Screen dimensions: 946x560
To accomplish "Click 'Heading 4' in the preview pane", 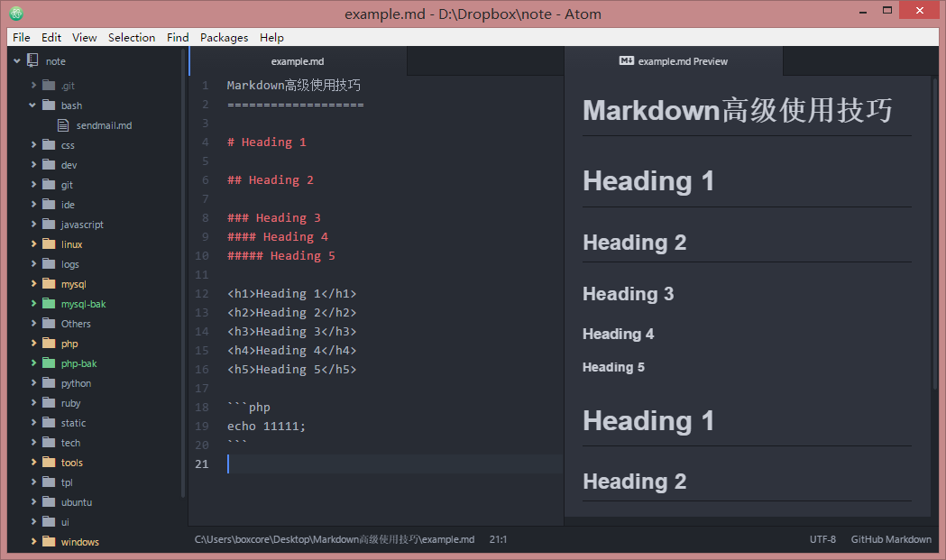I will click(618, 335).
